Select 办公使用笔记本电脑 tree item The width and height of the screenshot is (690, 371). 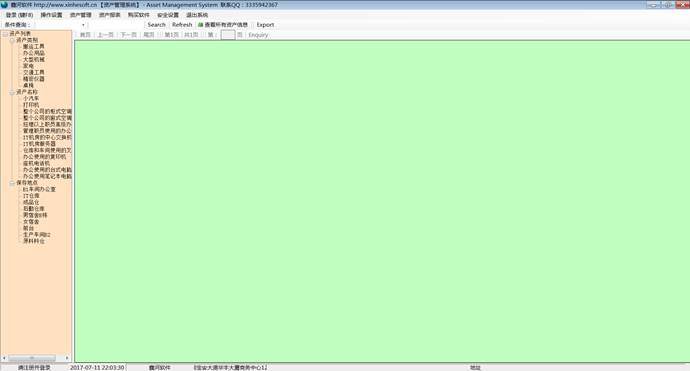pos(47,176)
